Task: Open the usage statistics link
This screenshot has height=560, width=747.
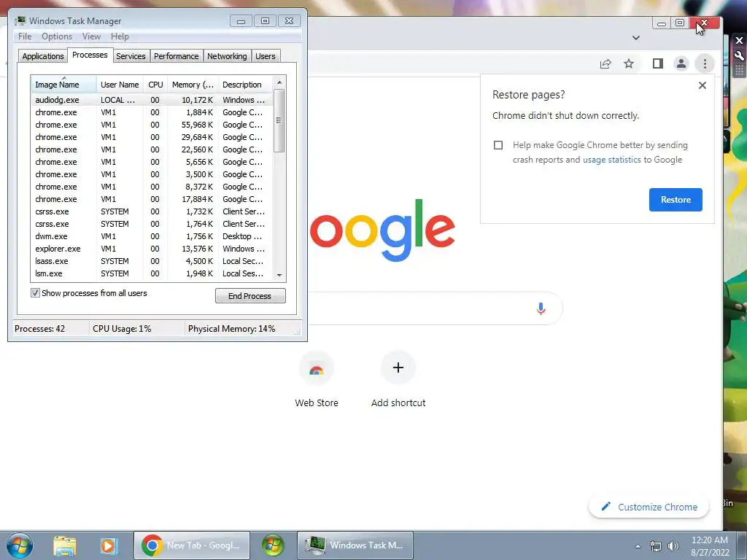Action: pos(612,160)
